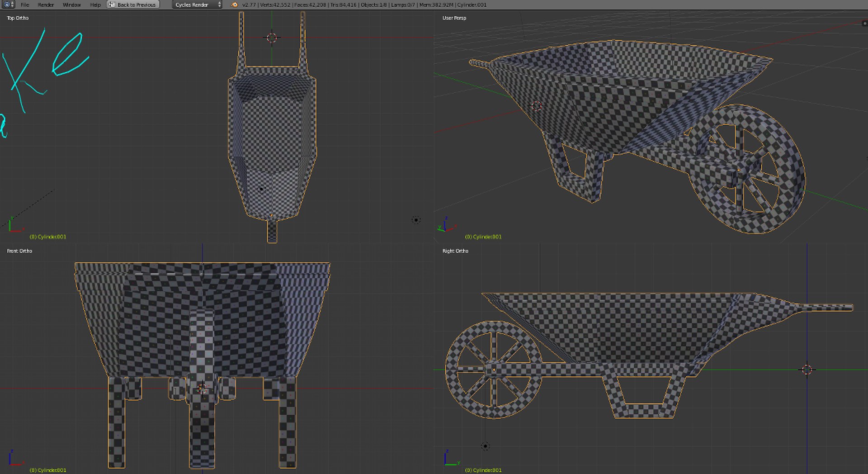Expand the Cycles Render engine dropdown
The image size is (868, 474).
tap(198, 5)
